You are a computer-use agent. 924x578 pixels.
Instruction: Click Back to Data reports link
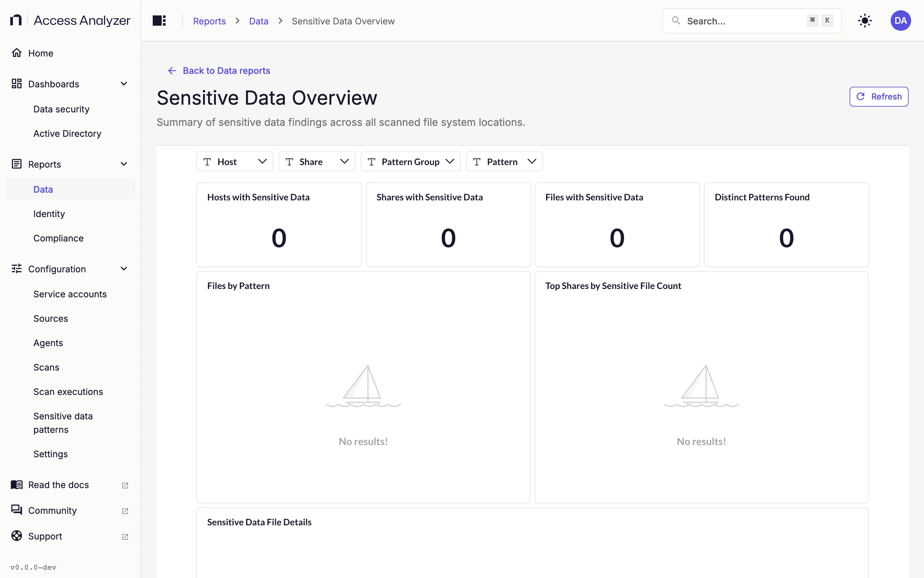click(219, 71)
